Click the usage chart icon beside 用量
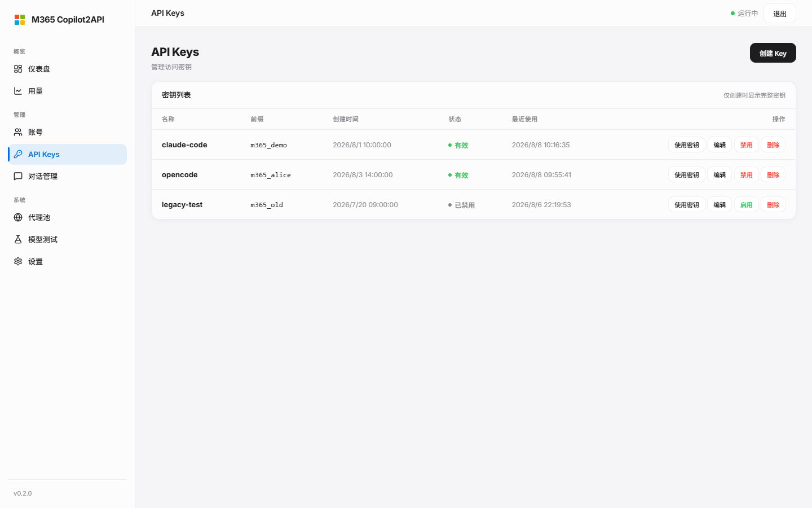The width and height of the screenshot is (812, 508). pos(18,91)
